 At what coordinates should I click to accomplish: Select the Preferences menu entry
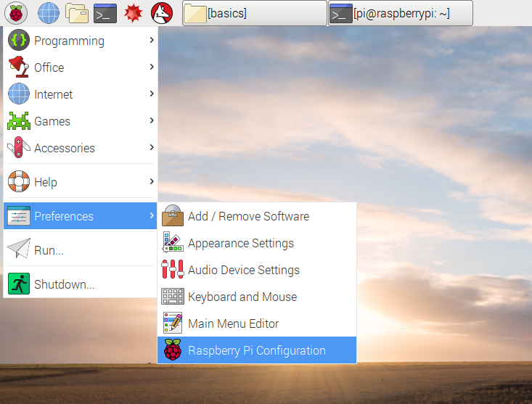point(81,216)
